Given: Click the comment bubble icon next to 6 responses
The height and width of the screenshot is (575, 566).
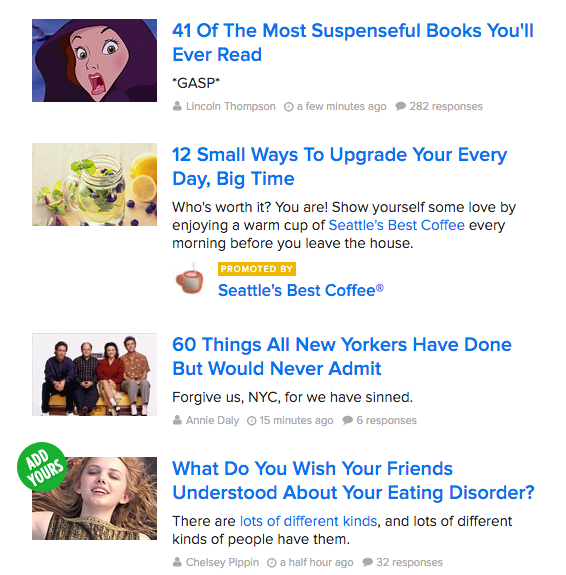Looking at the screenshot, I should (x=347, y=420).
